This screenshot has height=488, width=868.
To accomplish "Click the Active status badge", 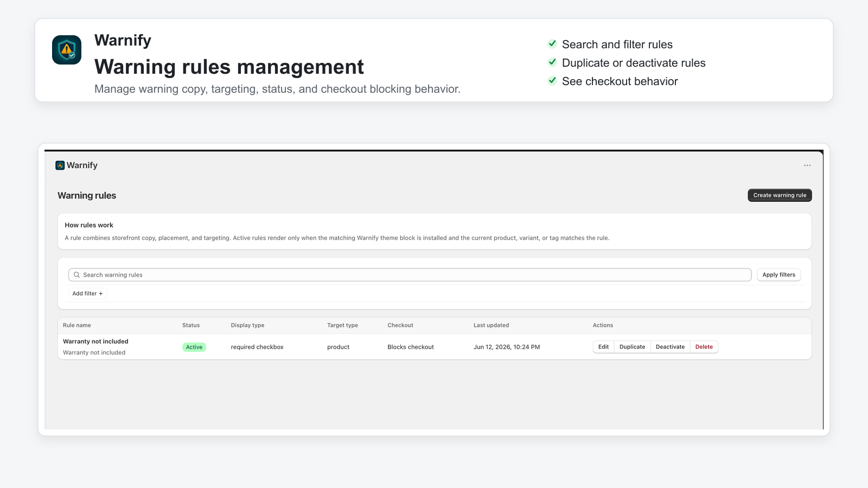I will pos(194,347).
